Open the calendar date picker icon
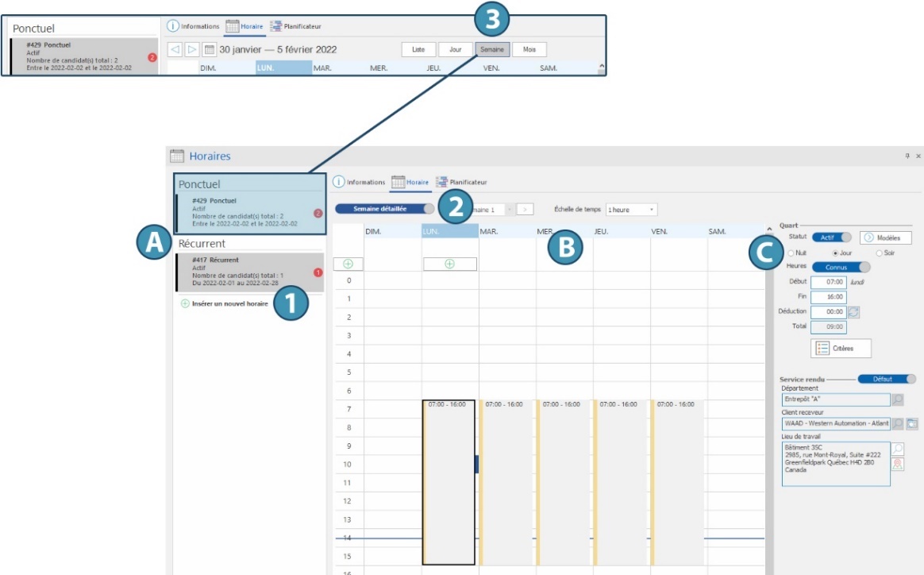Viewport: 924px width, 575px height. (210, 49)
